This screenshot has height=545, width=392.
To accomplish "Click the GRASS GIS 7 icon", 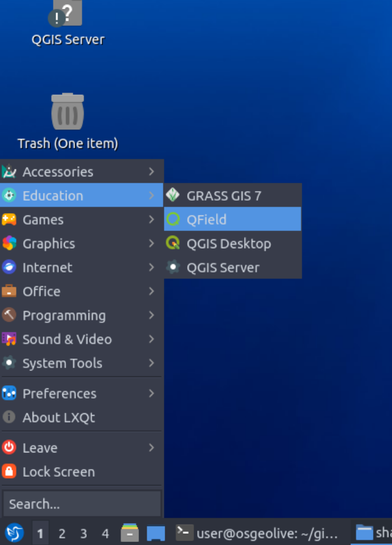I will 173,195.
